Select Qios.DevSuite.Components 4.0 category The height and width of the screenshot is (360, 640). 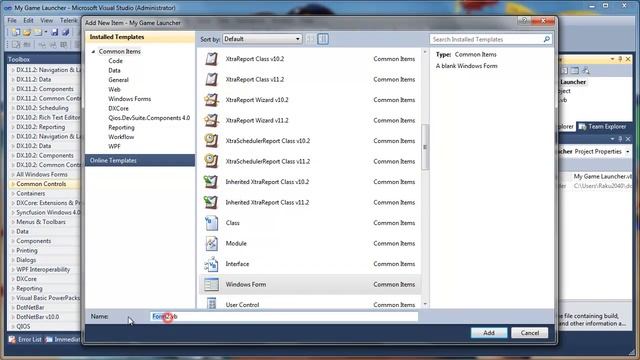point(149,118)
